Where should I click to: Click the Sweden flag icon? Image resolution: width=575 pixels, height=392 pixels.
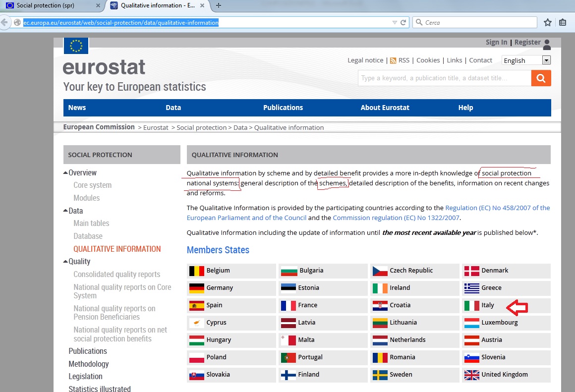(x=380, y=375)
